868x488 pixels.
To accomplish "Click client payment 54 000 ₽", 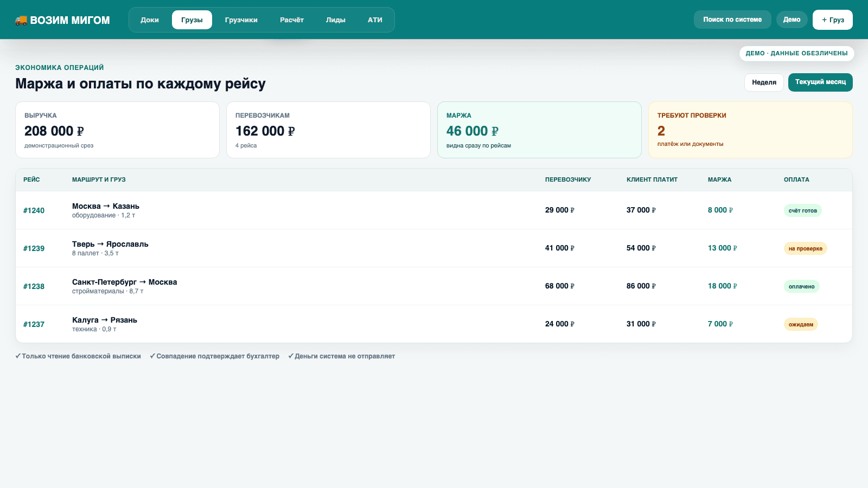I will (x=641, y=248).
